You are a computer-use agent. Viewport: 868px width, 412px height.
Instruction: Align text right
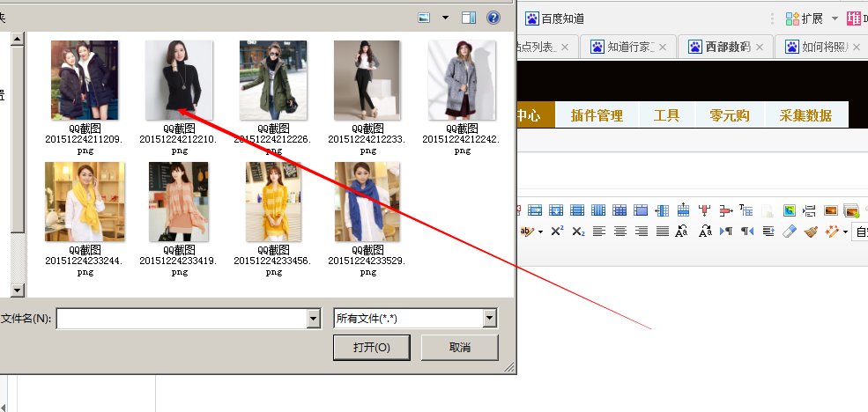click(x=641, y=232)
